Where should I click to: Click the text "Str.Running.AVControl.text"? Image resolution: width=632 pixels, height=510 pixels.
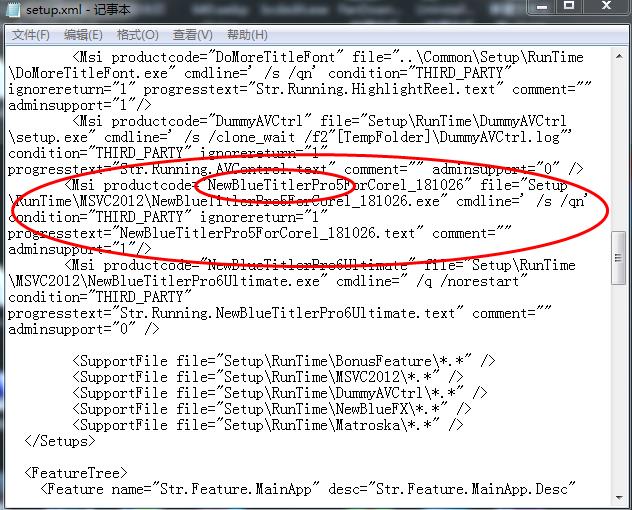click(224, 169)
